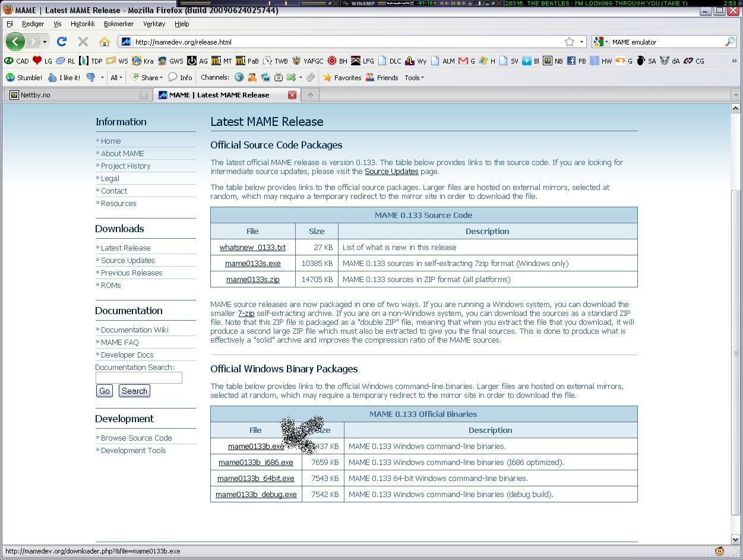This screenshot has height=560, width=743.
Task: Reload the page with the Refresh icon
Action: [x=61, y=42]
